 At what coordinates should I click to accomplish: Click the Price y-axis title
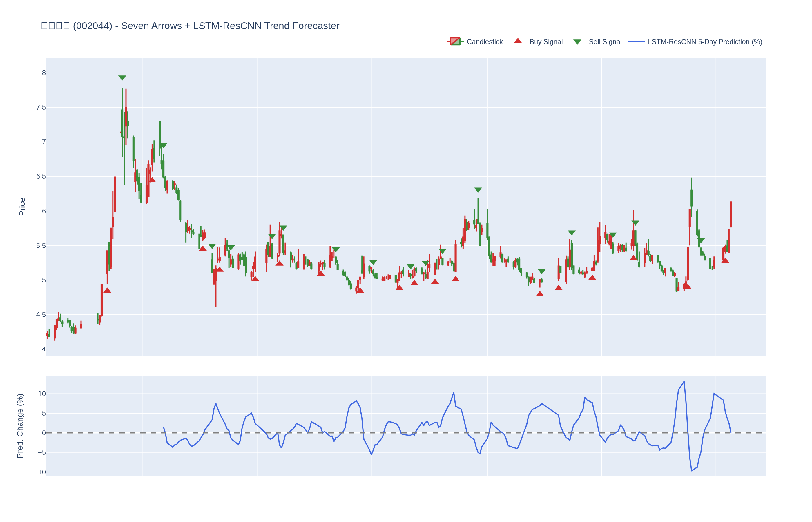(22, 206)
